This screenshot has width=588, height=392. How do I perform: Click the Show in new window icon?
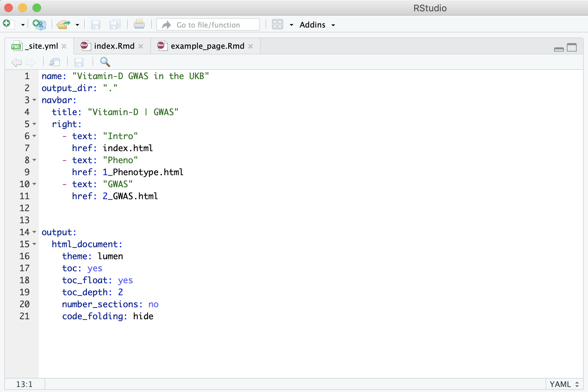[x=54, y=63]
